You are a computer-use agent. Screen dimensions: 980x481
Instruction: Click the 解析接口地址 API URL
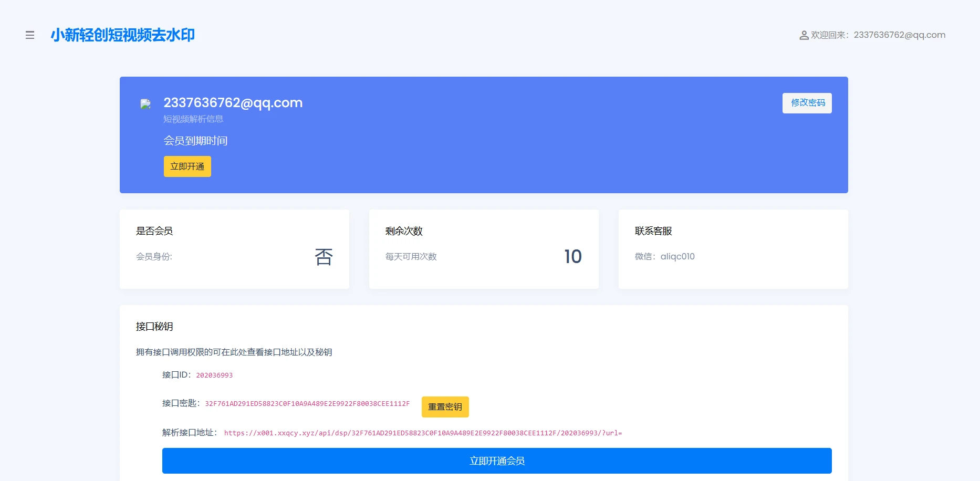tap(423, 433)
